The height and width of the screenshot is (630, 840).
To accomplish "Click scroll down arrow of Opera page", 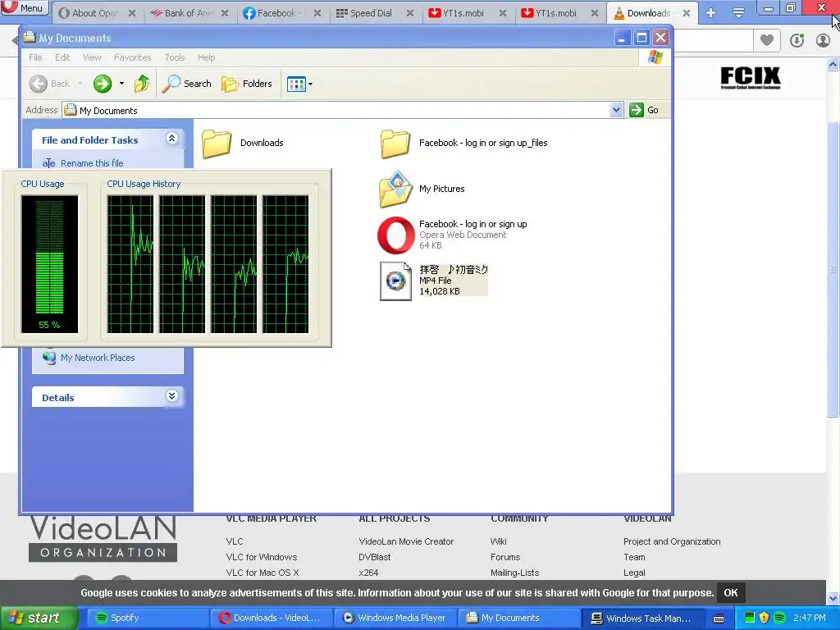I will pos(833,598).
